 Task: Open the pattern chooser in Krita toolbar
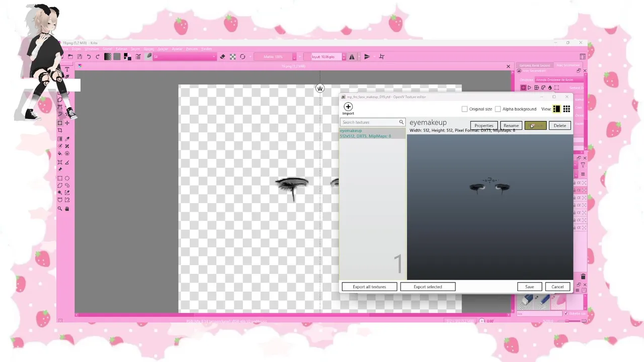117,56
